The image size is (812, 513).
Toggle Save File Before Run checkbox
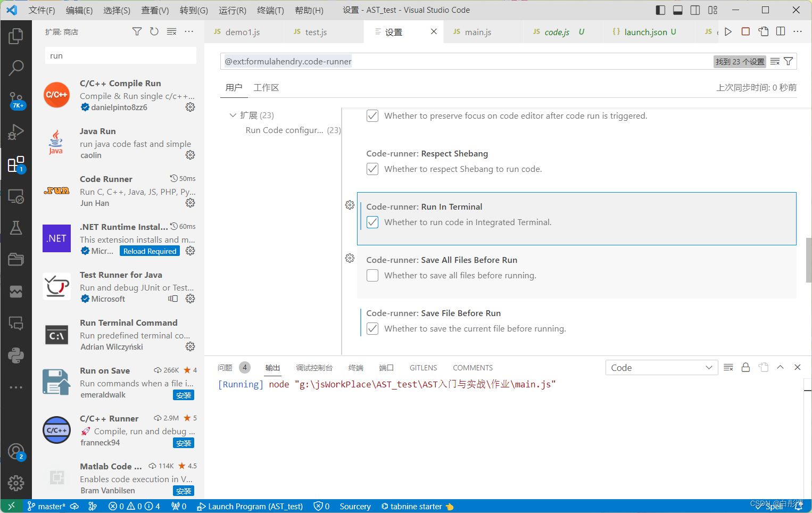click(372, 329)
